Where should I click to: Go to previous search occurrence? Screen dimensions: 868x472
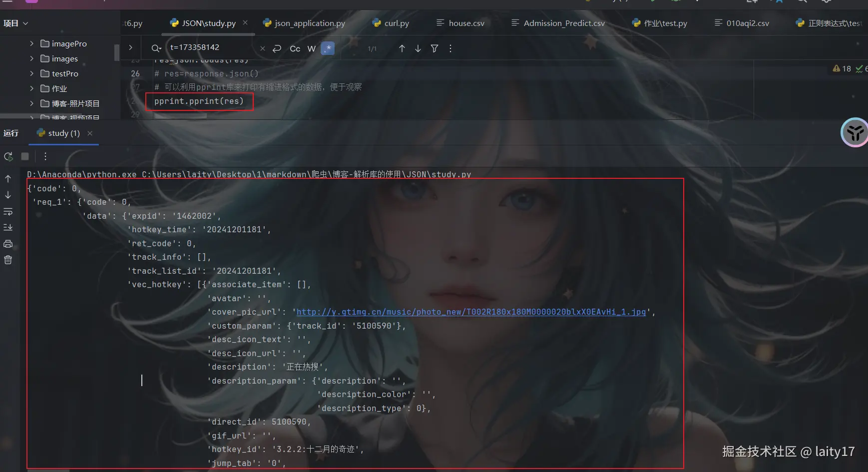(402, 48)
